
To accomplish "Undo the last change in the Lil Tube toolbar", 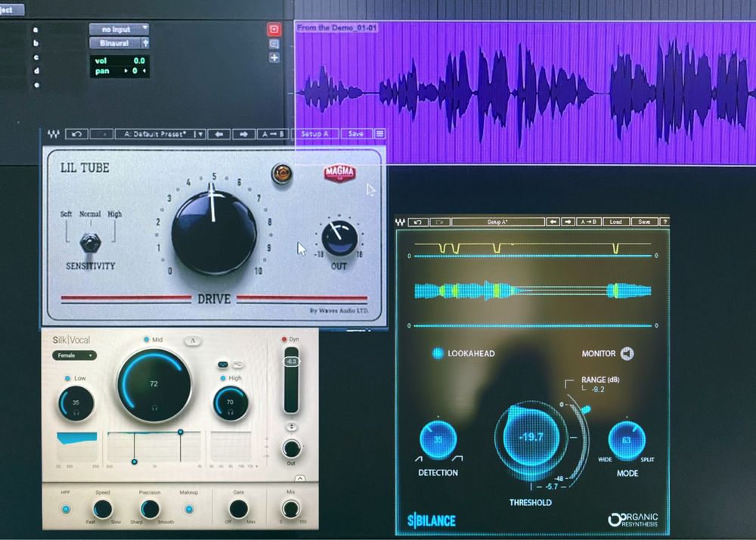I will (76, 134).
